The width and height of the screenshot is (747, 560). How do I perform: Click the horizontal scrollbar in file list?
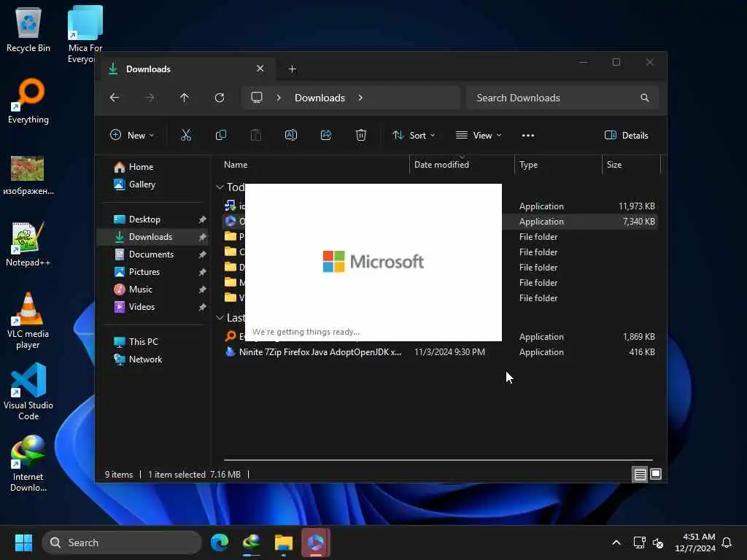(438, 460)
